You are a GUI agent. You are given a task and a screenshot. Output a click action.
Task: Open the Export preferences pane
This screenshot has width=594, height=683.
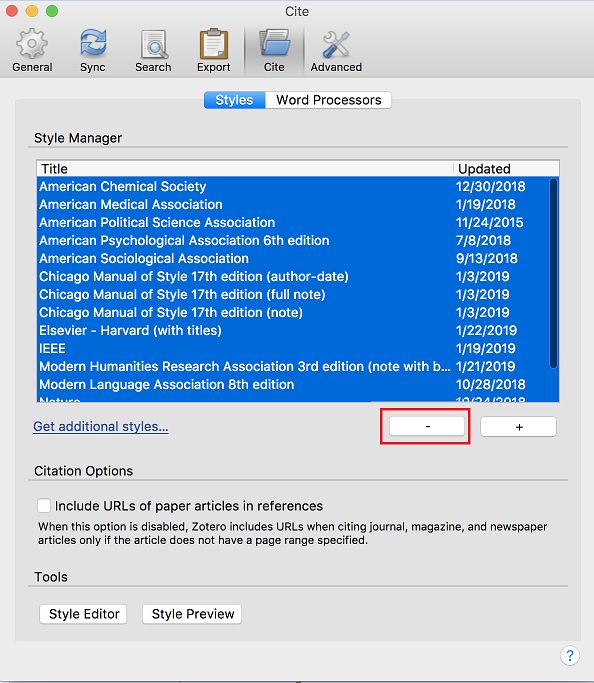213,51
